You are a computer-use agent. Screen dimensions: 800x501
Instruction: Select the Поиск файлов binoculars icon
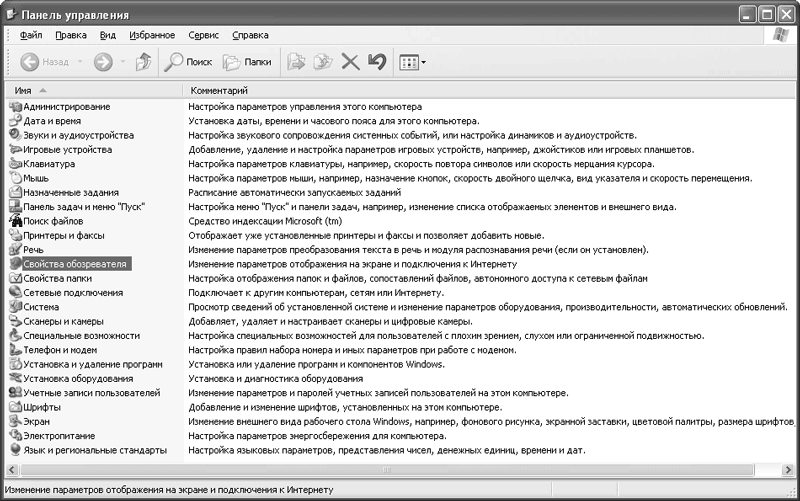pyautogui.click(x=15, y=221)
